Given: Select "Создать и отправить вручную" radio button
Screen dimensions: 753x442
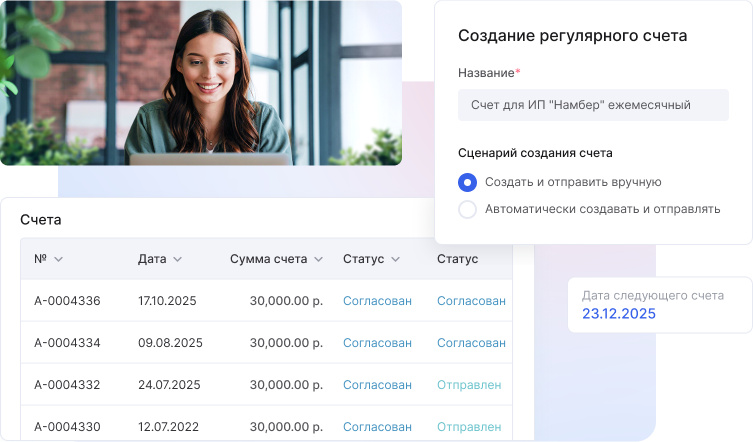Looking at the screenshot, I should tap(467, 182).
